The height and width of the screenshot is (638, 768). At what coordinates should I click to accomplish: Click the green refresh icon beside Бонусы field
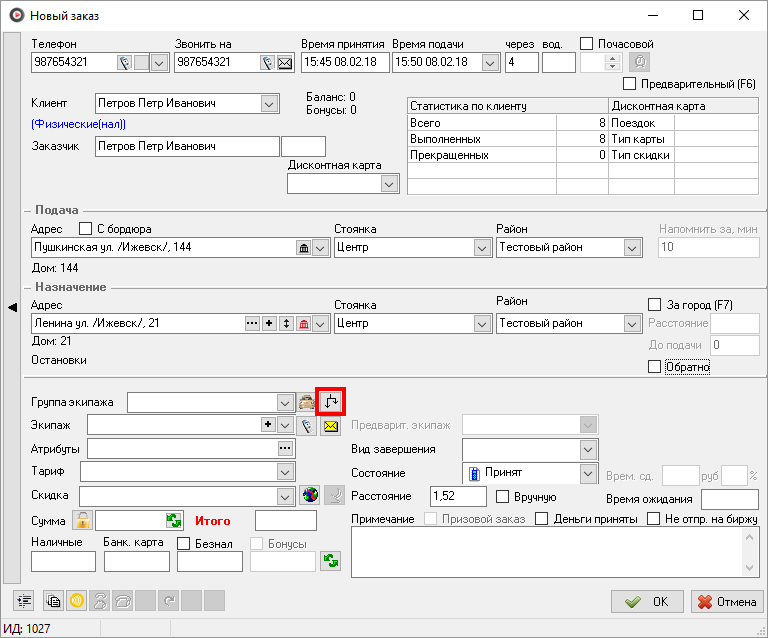pyautogui.click(x=331, y=561)
